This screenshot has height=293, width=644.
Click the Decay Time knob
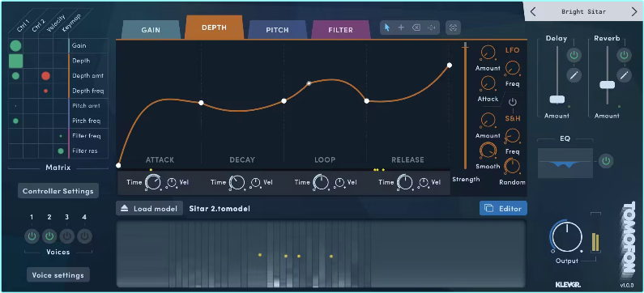click(237, 182)
